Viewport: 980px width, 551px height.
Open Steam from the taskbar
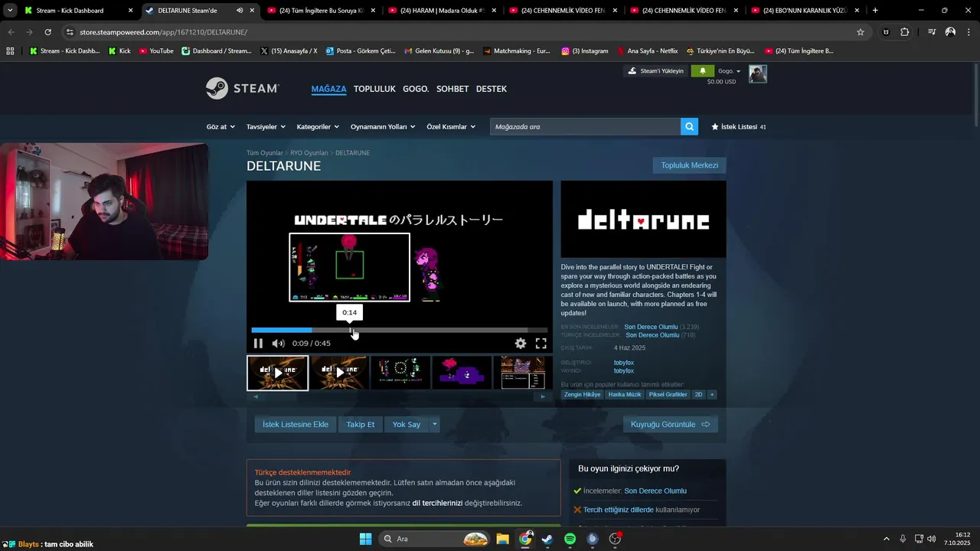(547, 539)
